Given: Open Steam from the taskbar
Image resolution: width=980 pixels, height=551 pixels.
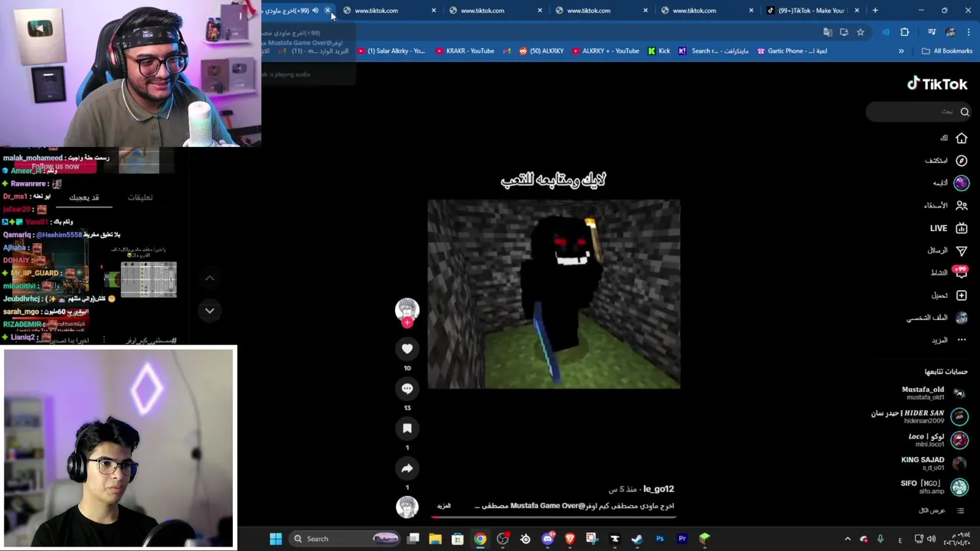Looking at the screenshot, I should click(x=637, y=539).
